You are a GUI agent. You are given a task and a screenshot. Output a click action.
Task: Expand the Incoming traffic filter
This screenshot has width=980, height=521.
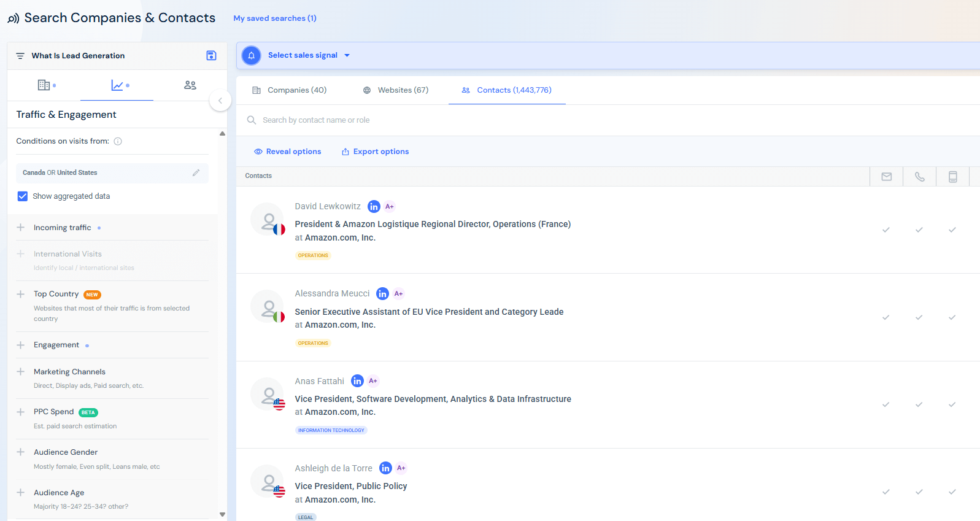coord(21,228)
